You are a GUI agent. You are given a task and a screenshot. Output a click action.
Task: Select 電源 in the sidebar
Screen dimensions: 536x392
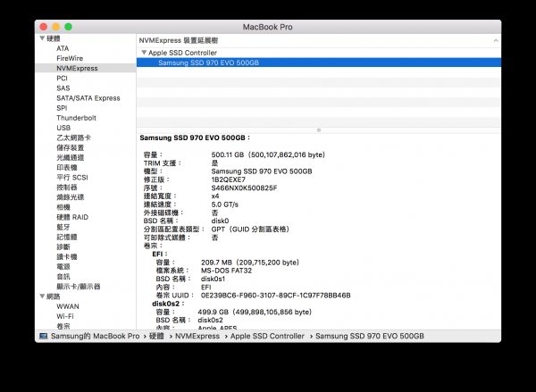click(x=63, y=267)
